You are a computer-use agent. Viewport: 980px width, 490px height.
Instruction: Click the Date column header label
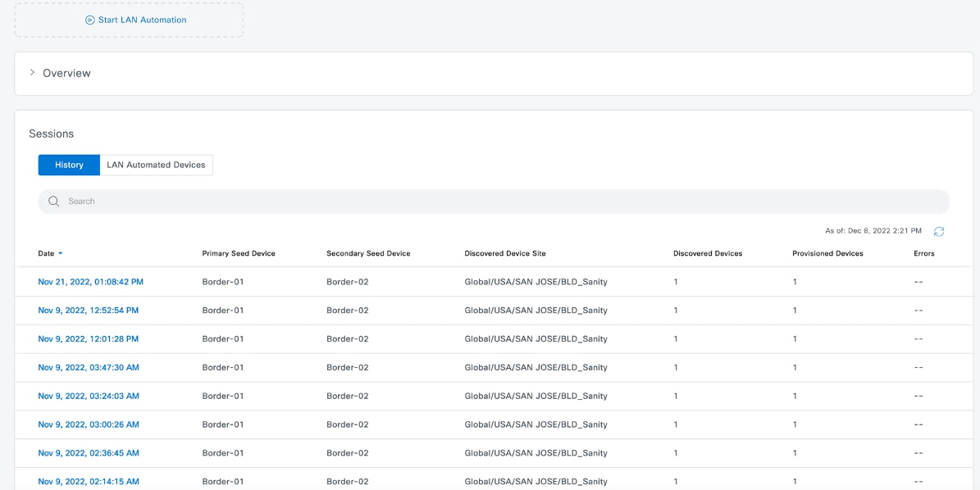46,253
